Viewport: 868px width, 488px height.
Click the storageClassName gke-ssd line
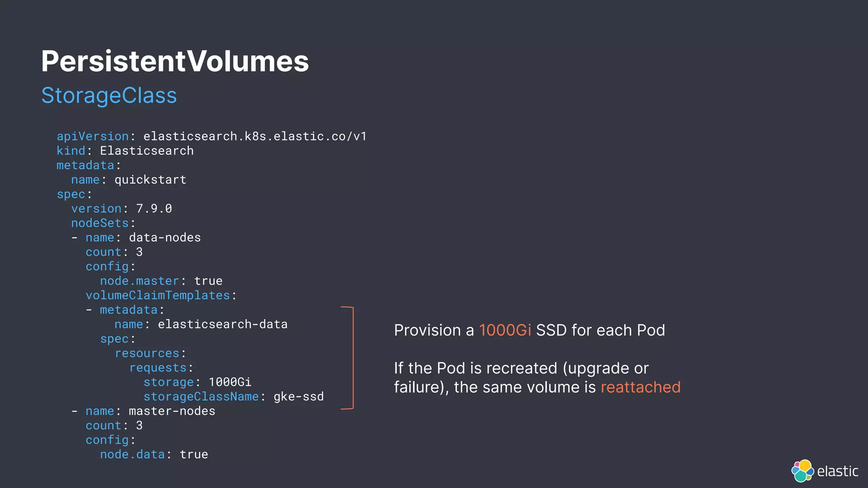(x=234, y=396)
